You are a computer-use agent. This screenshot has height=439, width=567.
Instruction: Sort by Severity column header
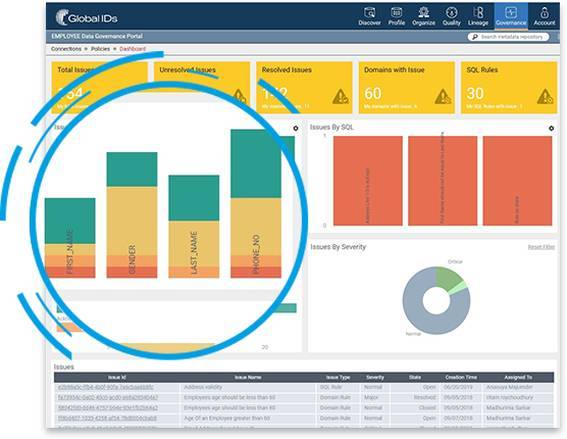(375, 377)
